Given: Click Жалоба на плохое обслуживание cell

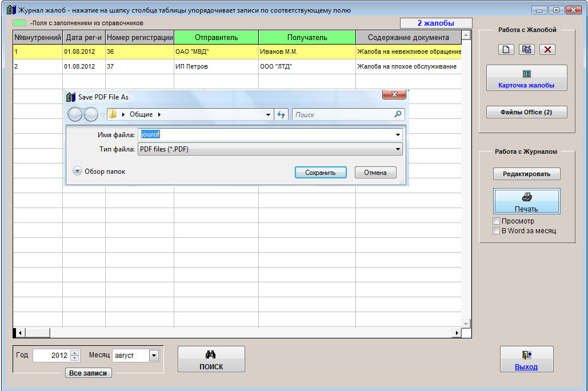Looking at the screenshot, I should [409, 66].
